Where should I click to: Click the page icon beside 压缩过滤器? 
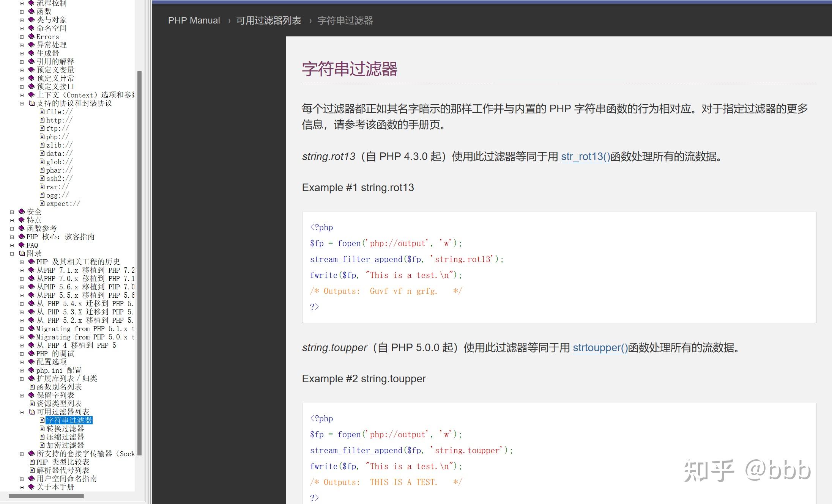(x=42, y=437)
